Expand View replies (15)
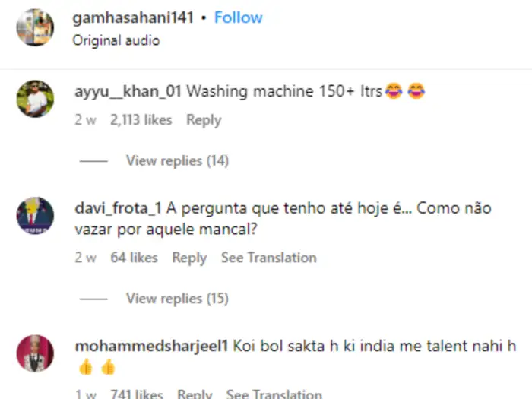 click(x=177, y=299)
